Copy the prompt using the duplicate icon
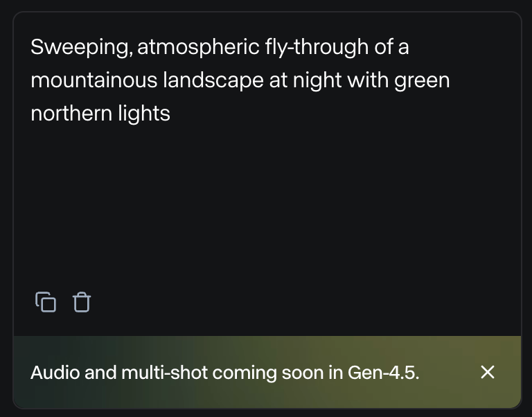 click(46, 302)
